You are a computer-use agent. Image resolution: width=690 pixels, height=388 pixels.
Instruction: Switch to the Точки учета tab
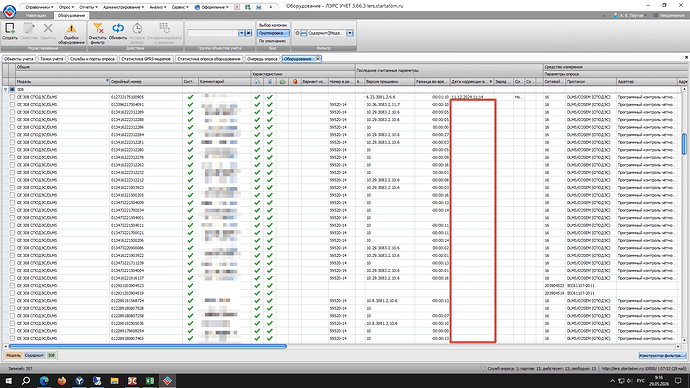tap(51, 59)
